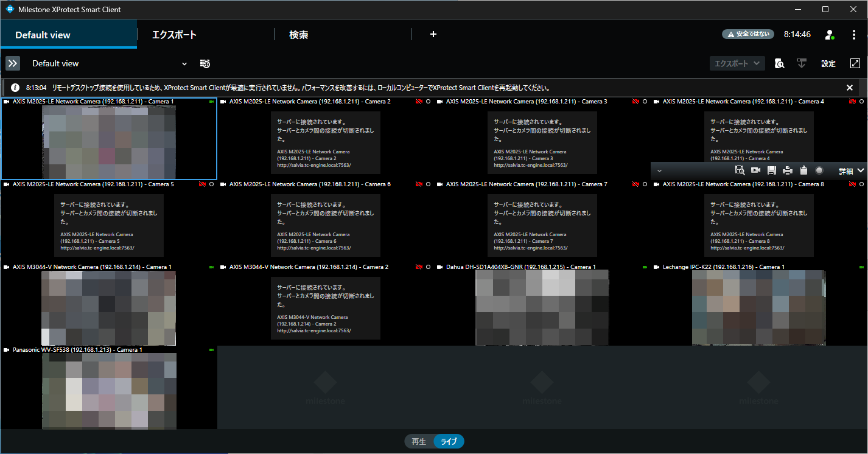Click green live indicator on AXIS M2025-LE Camera 1
The height and width of the screenshot is (454, 868).
pos(211,102)
